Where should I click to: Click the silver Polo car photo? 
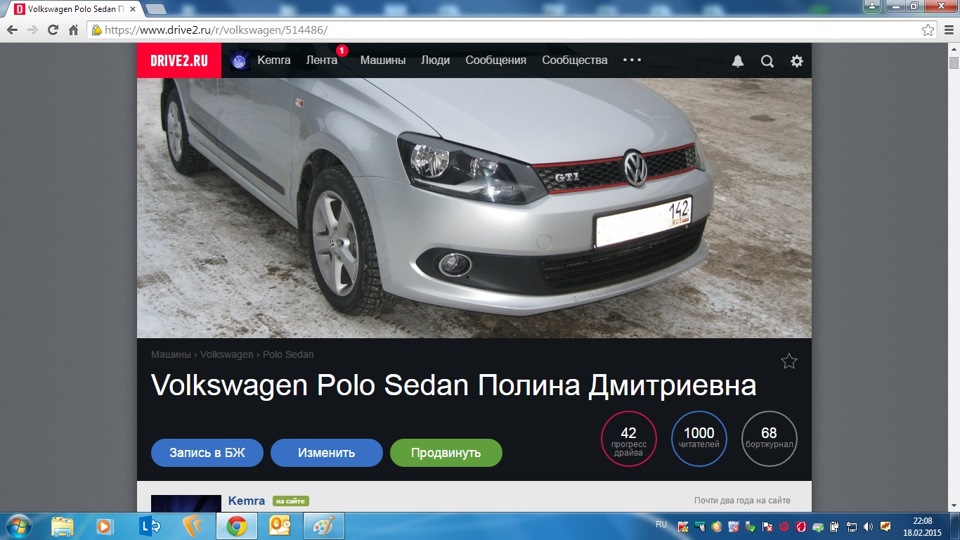(474, 208)
